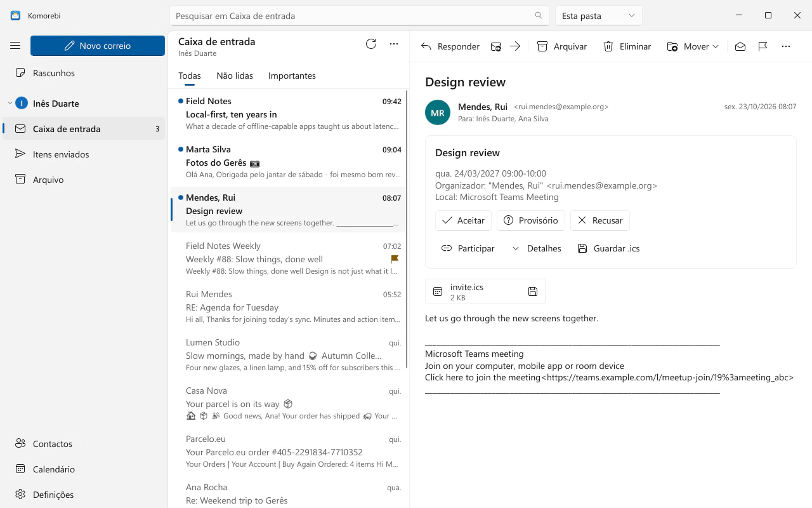Viewport: 812px width, 508px height.
Task: Decline the meeting with Recusar
Action: (600, 220)
